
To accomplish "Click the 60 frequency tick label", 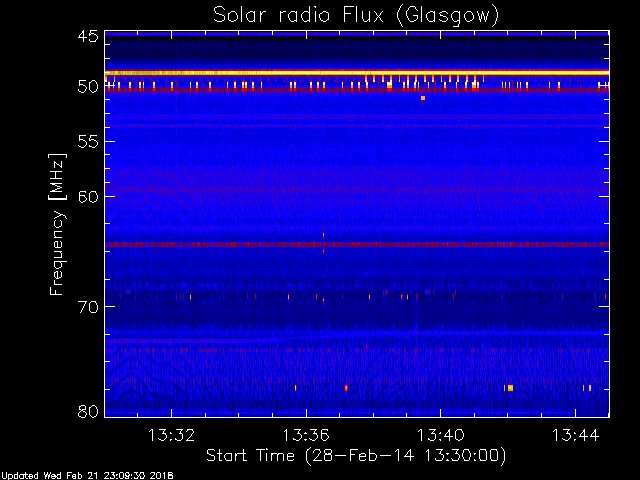I will click(88, 197).
